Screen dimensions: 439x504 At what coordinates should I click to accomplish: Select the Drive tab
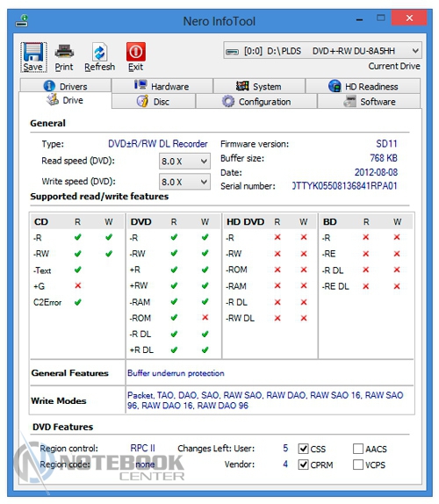(x=65, y=100)
